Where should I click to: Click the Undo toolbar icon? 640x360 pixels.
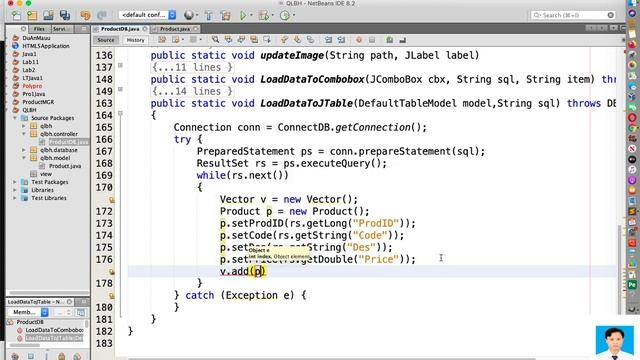pyautogui.click(x=85, y=16)
